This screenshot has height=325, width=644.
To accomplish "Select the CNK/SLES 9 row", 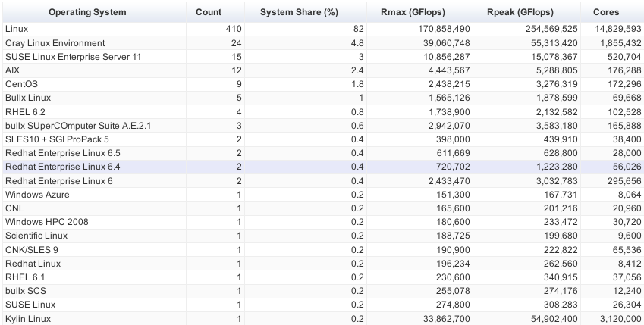I will tap(323, 250).
